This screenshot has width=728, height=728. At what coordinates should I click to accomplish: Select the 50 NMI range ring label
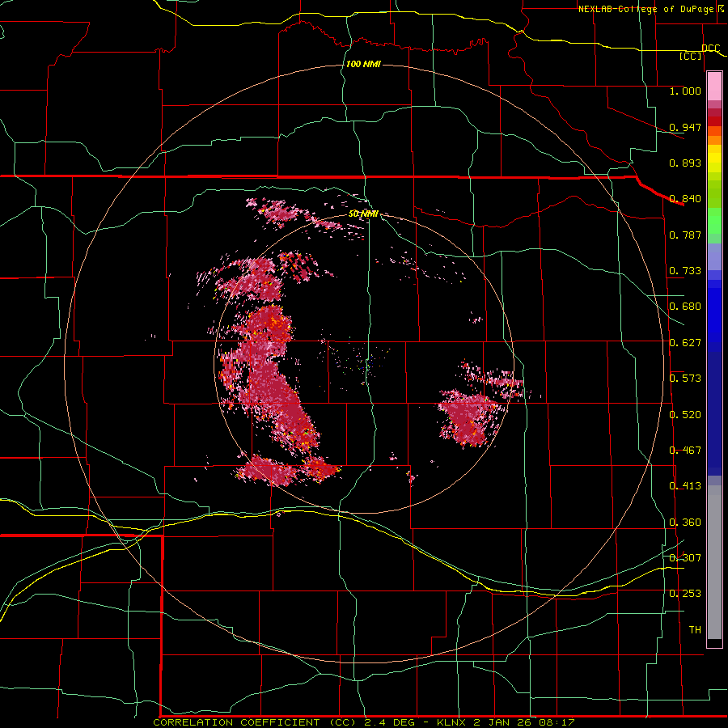tap(363, 214)
